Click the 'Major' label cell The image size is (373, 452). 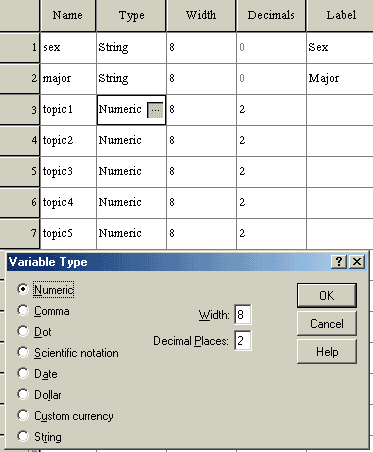coord(340,78)
